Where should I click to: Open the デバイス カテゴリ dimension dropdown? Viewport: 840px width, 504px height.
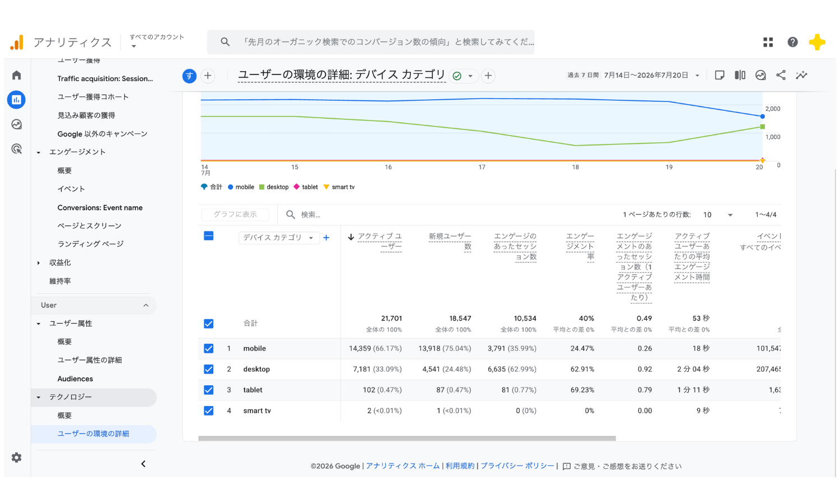point(279,237)
